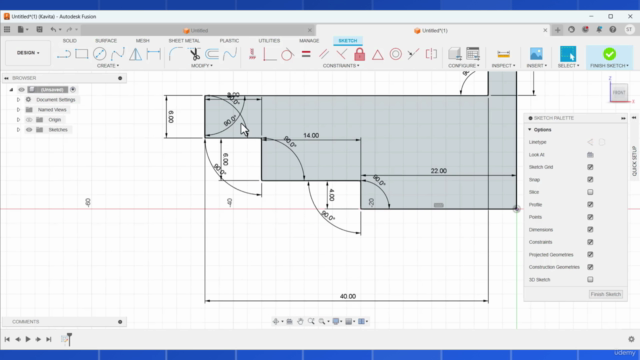This screenshot has width=640, height=360.
Task: Apply the Equal constraint
Action: (x=306, y=54)
